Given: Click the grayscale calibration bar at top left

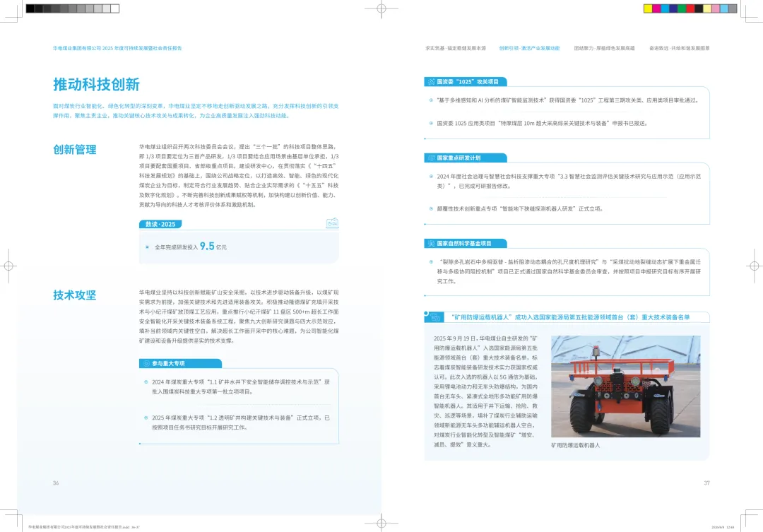Looking at the screenshot, I should pyautogui.click(x=73, y=8).
